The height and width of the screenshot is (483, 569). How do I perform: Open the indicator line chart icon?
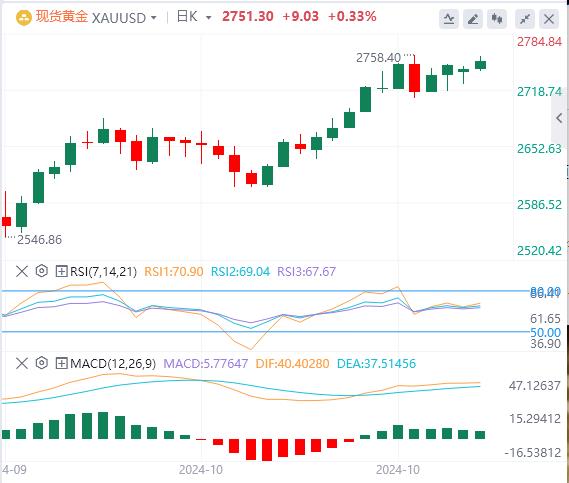(x=449, y=19)
